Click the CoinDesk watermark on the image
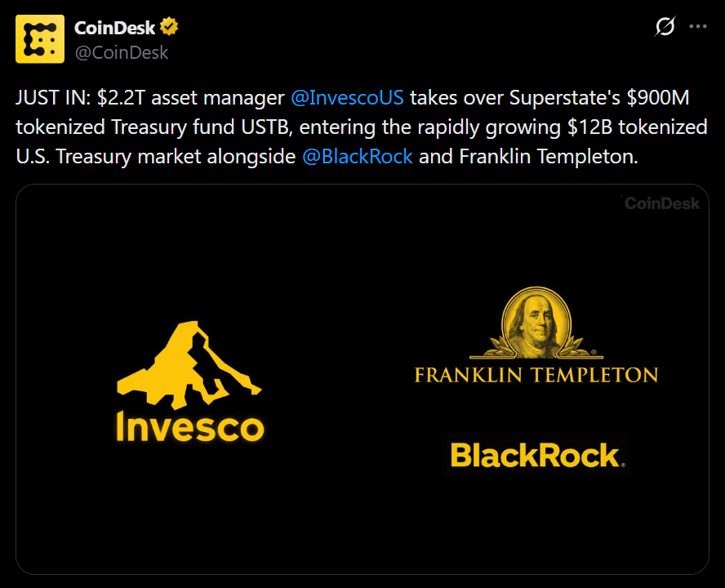Viewport: 725px width, 588px height. (662, 203)
